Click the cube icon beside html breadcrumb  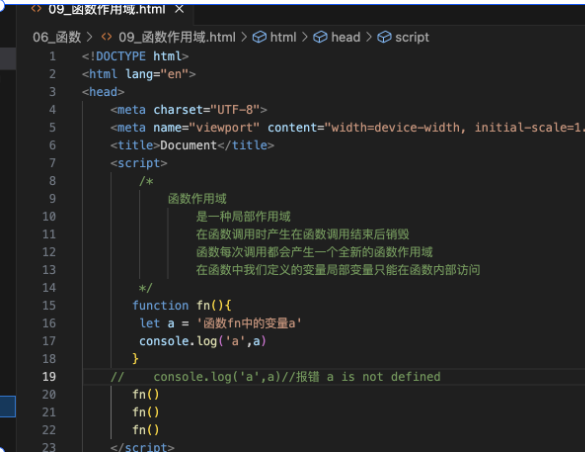(260, 37)
